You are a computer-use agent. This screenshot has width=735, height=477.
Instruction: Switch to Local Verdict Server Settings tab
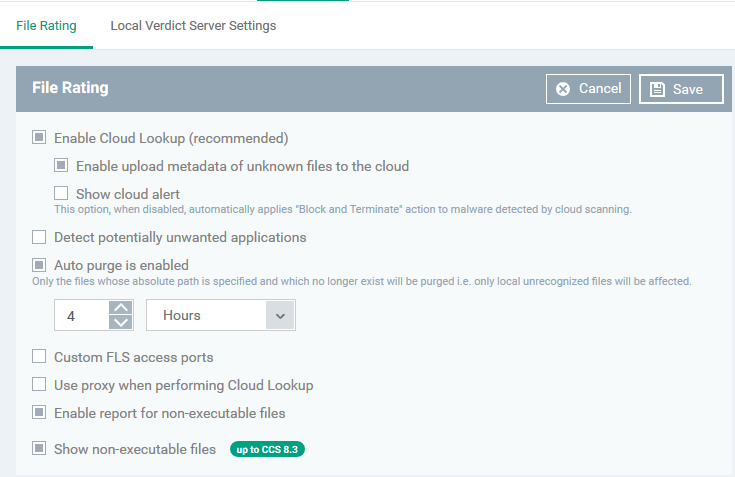click(x=193, y=25)
